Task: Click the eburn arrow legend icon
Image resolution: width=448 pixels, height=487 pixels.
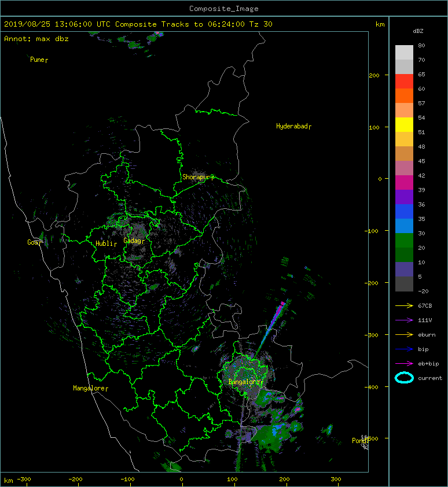Action: click(404, 334)
